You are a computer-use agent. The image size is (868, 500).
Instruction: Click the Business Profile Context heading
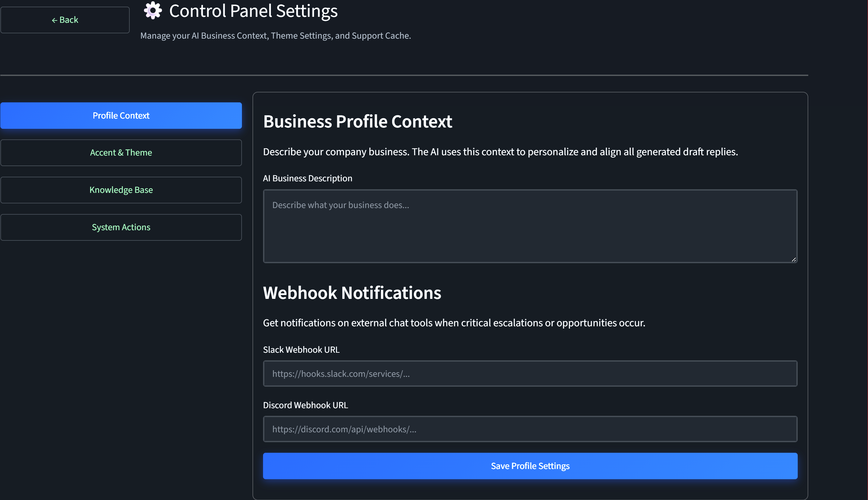[357, 122]
